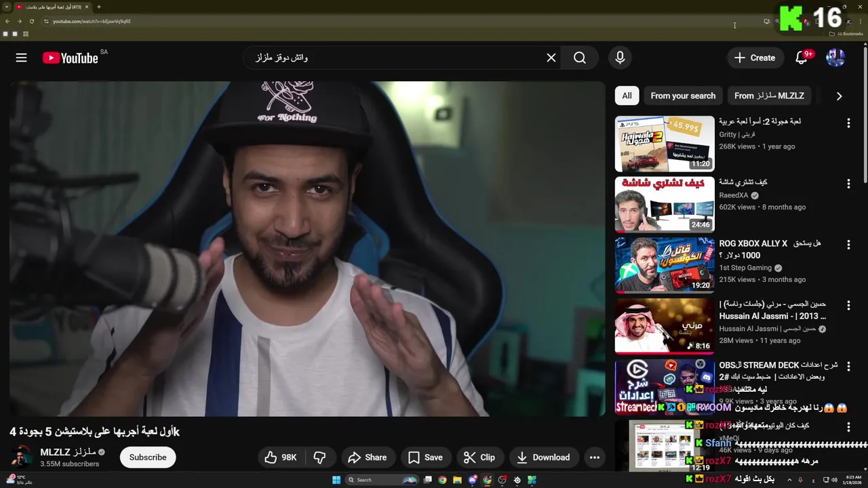Open a new browser tab with plus
Image resolution: width=868 pixels, height=488 pixels.
99,7
